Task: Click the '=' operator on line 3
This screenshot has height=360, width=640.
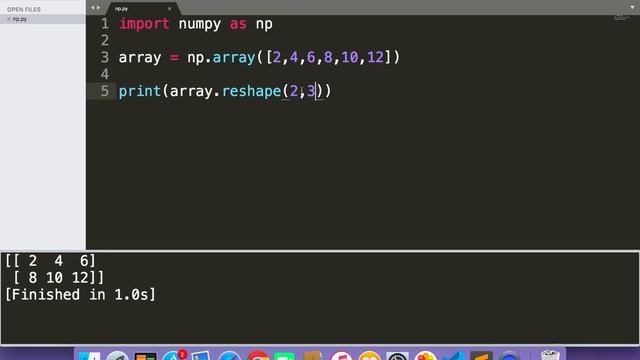Action: click(174, 58)
